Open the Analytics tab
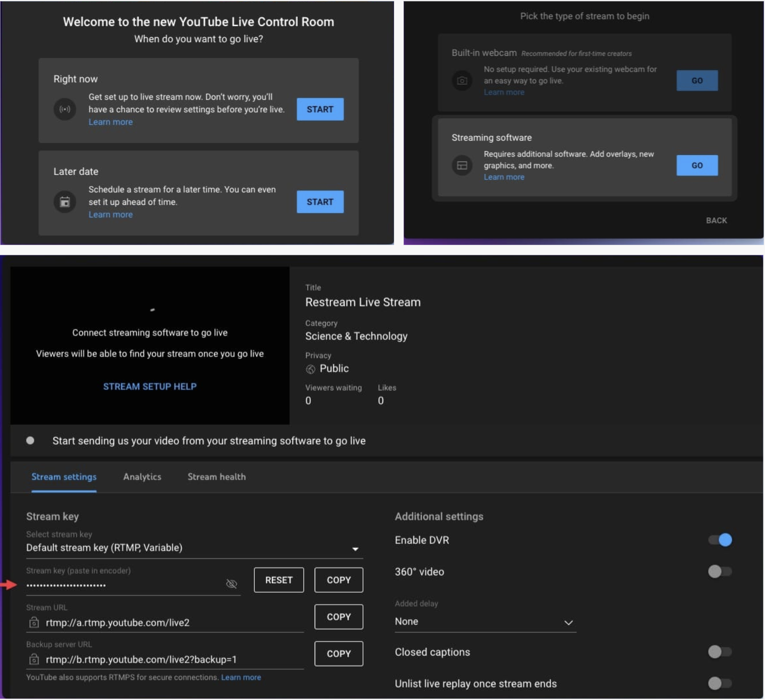This screenshot has width=765, height=700. [x=142, y=477]
